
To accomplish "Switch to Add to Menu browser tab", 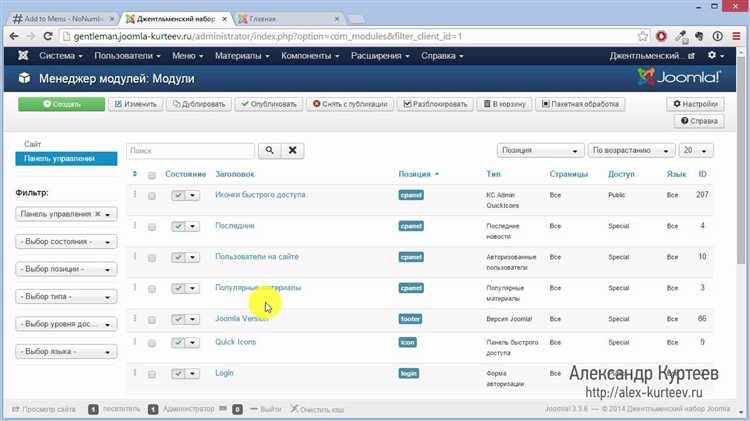I will pyautogui.click(x=63, y=19).
